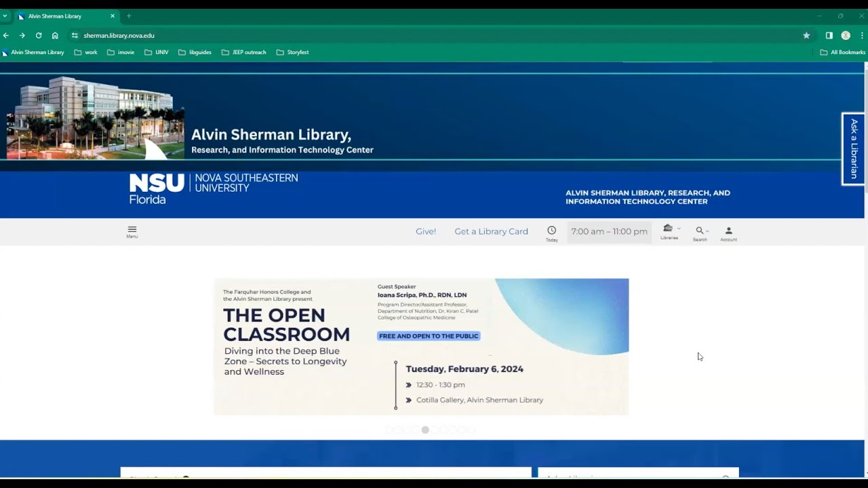The height and width of the screenshot is (488, 868).
Task: Click the Search magnifier icon
Action: pos(700,230)
